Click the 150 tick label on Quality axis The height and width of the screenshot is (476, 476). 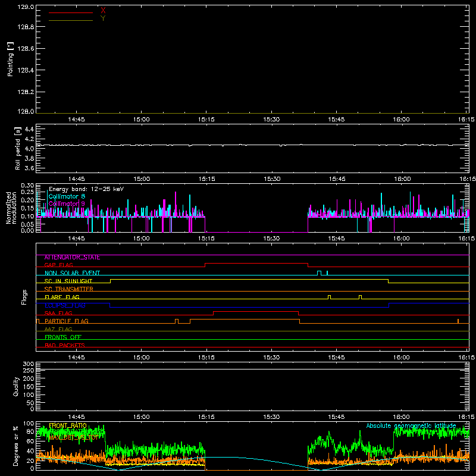point(29,387)
